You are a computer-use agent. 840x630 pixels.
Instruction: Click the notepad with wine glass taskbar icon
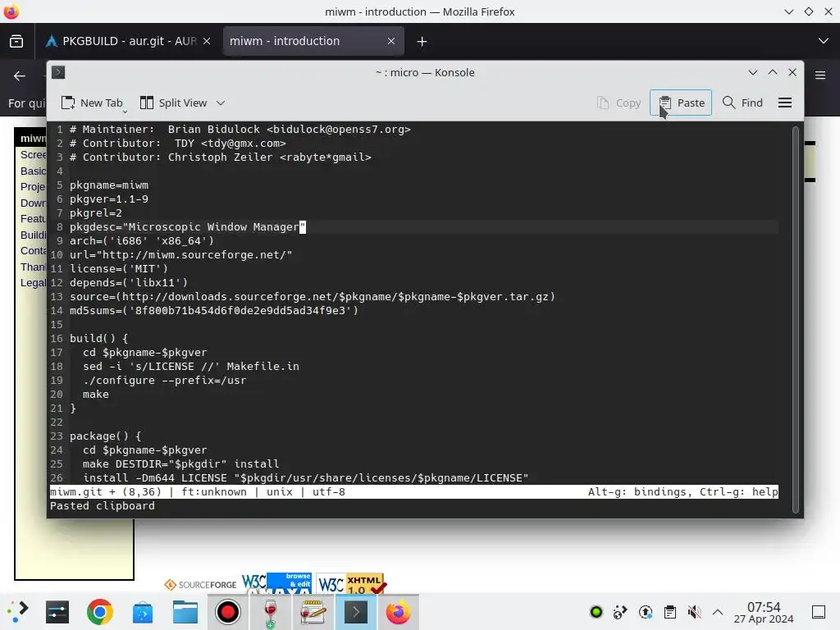point(313,612)
